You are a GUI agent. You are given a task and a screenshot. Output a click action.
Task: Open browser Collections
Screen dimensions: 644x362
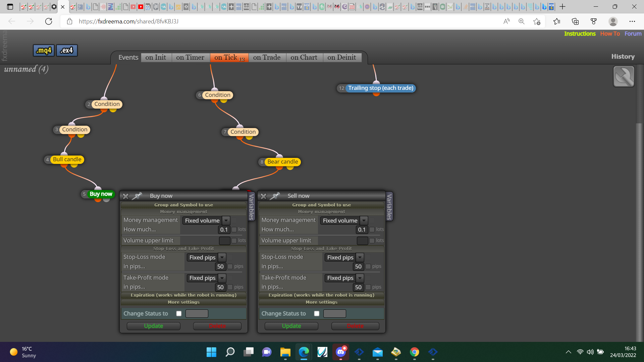tap(575, 21)
